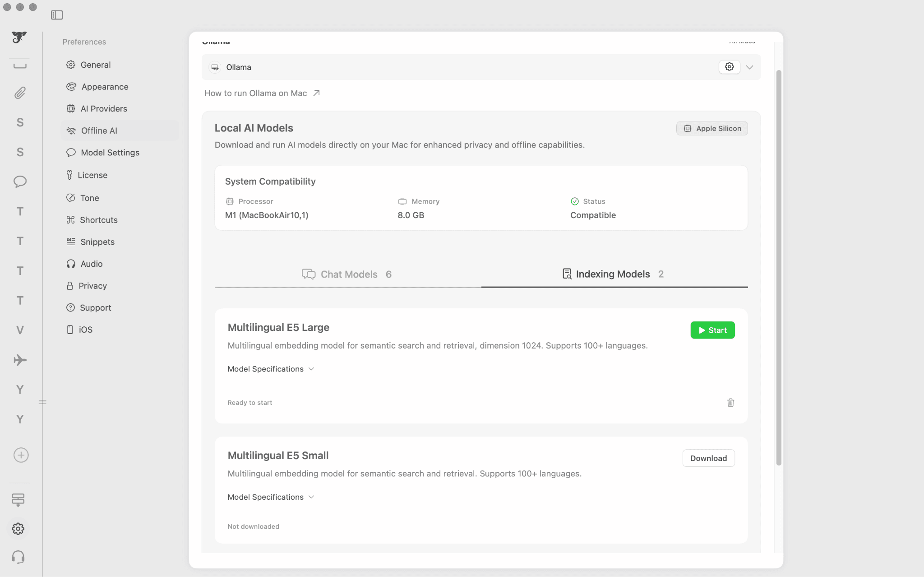The image size is (924, 577).
Task: Open the Ollama provider settings gear
Action: [x=729, y=67]
